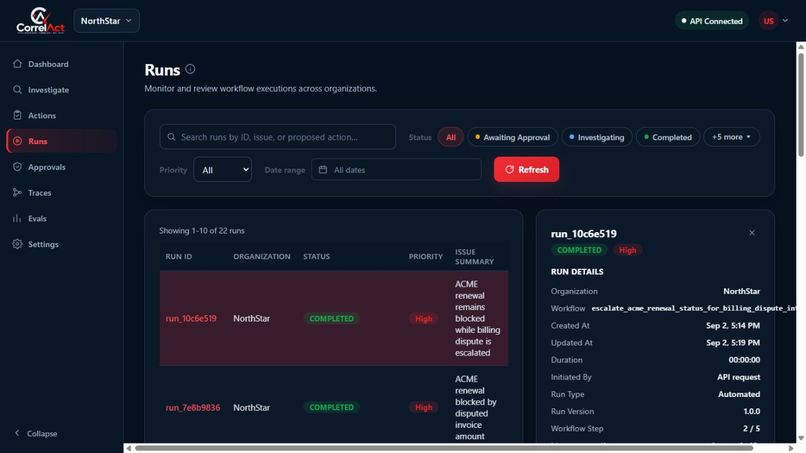
Task: Open the Approvals page
Action: (x=62, y=167)
